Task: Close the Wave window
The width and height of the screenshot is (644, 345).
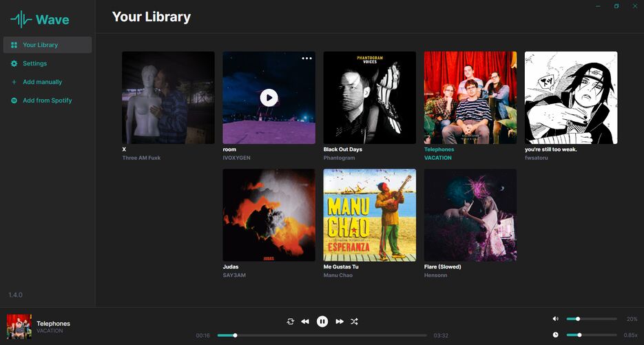Action: [x=635, y=6]
